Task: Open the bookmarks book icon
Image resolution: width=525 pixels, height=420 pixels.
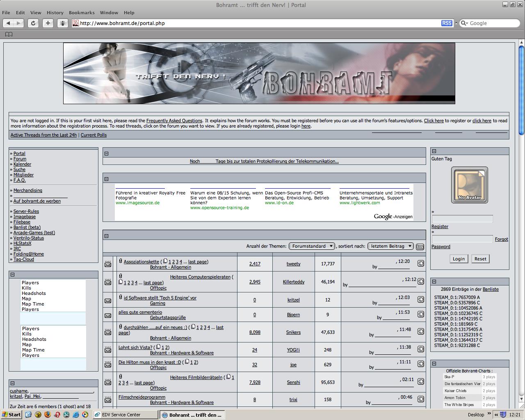Action: [x=9, y=34]
